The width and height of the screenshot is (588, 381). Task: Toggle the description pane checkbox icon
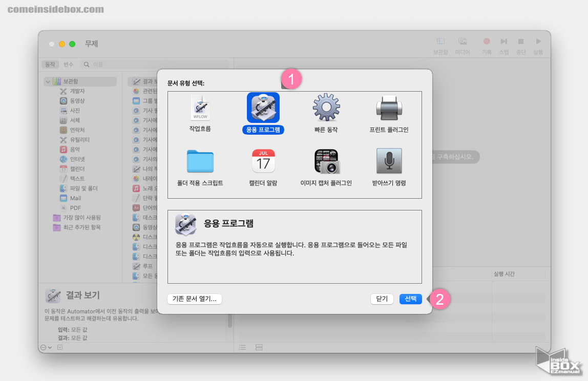60,348
